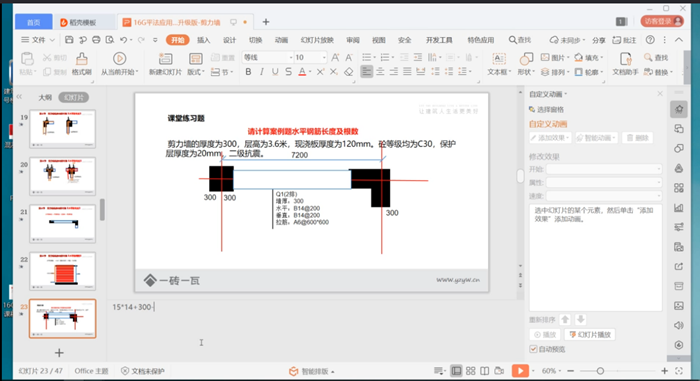Click the Print Preview icon

coord(109,40)
